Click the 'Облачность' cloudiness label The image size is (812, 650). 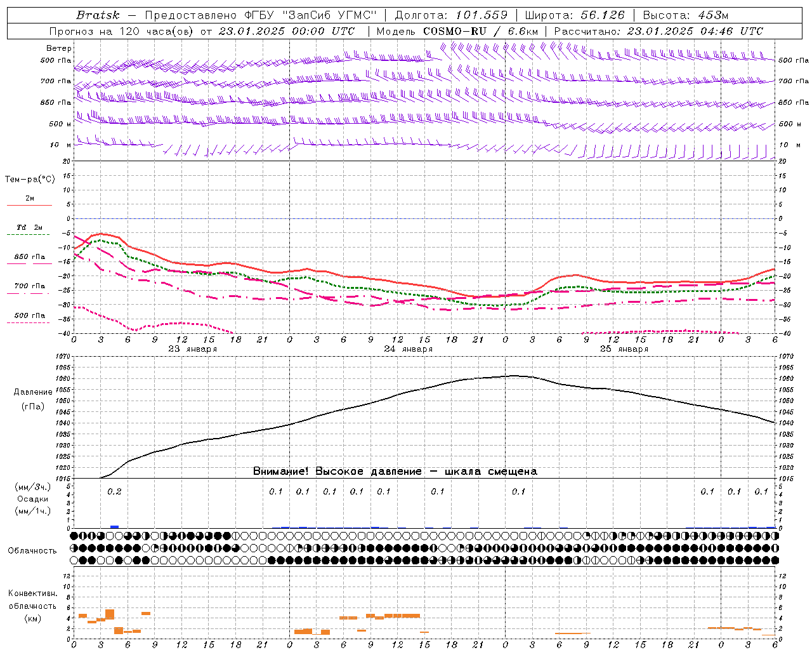(x=32, y=551)
